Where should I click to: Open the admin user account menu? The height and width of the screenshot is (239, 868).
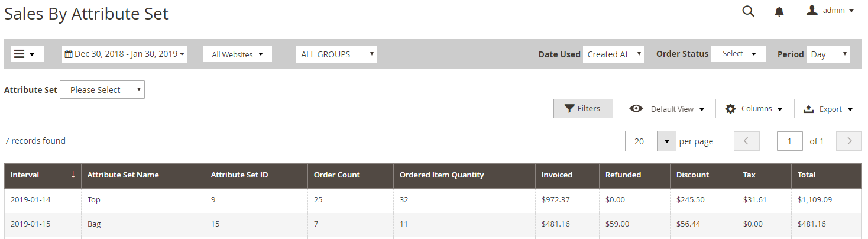[830, 11]
